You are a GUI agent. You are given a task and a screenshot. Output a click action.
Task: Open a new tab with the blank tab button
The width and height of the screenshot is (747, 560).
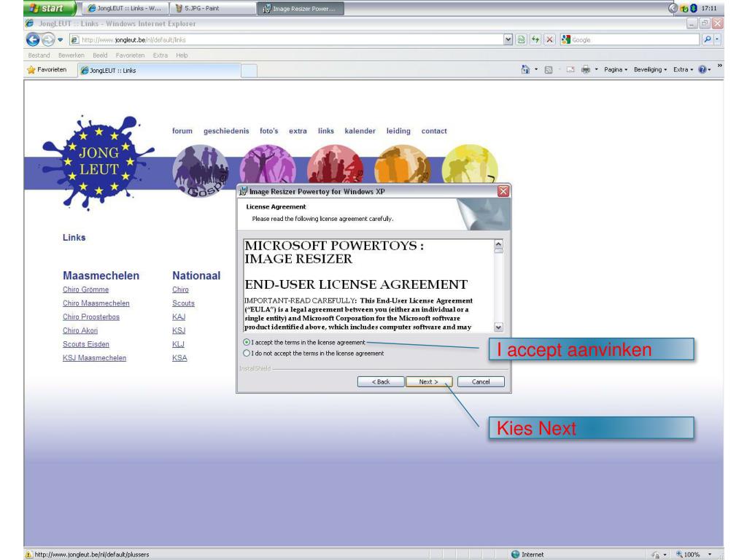coord(249,71)
